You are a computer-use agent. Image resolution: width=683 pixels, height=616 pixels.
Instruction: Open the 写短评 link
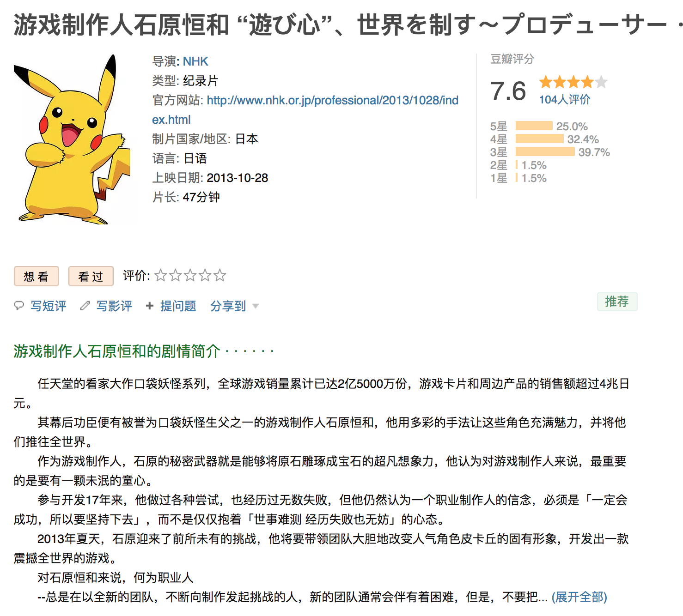point(49,306)
